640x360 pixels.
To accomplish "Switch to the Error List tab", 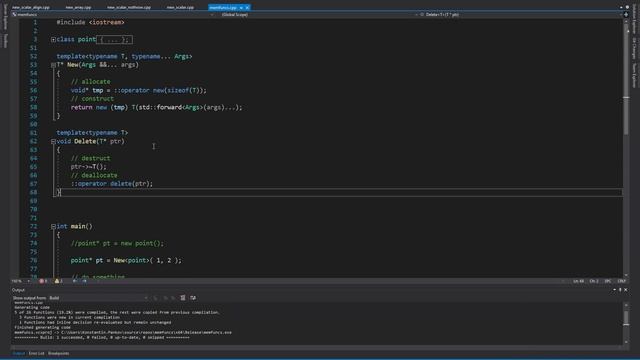I will 36,353.
